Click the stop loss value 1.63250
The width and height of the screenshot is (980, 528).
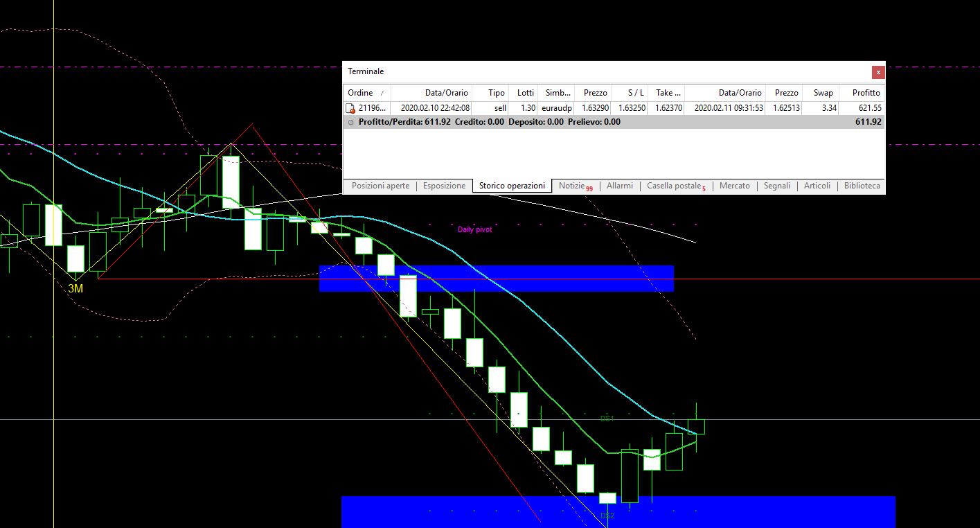(x=631, y=108)
